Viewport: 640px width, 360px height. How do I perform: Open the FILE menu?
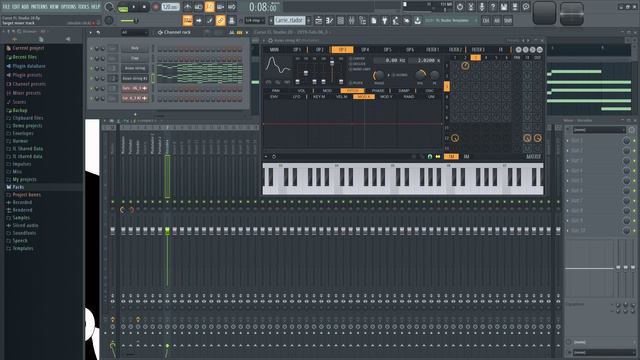click(6, 7)
